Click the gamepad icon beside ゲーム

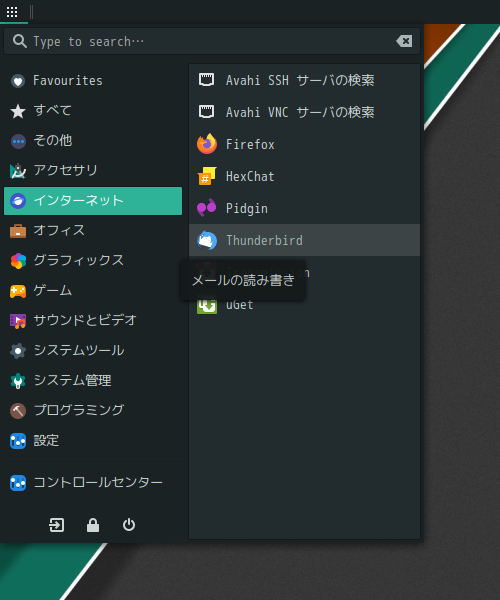[18, 291]
